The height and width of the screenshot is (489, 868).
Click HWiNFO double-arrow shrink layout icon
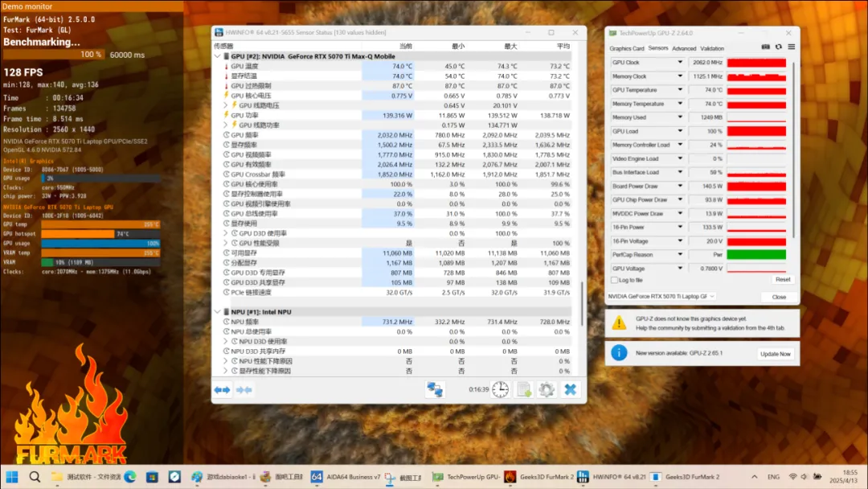point(244,390)
